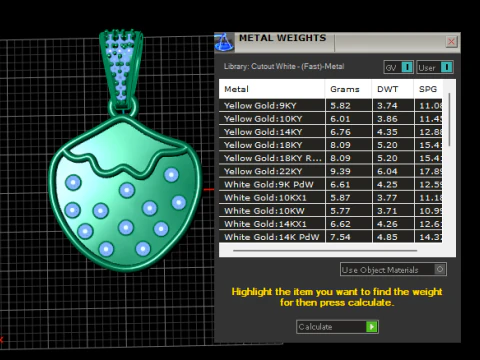Click the SPG column header
Screen dimensions: 480x360
pyautogui.click(x=428, y=89)
